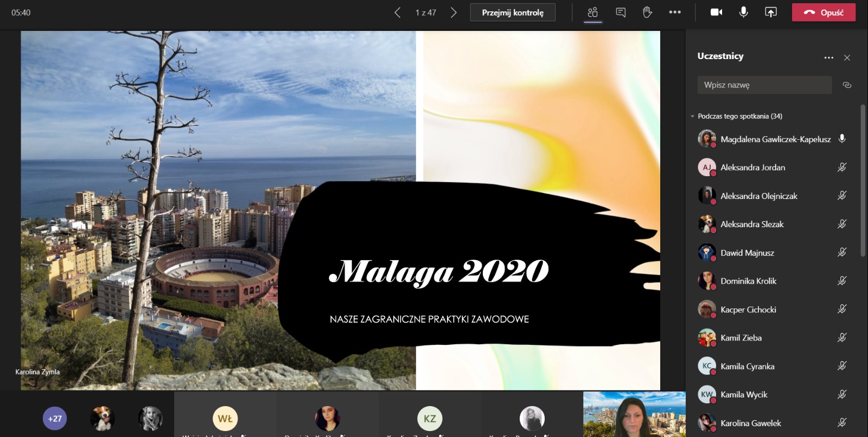Screen dimensions: 868x437
Task: Click the participants list scrollbar
Action: tap(863, 179)
